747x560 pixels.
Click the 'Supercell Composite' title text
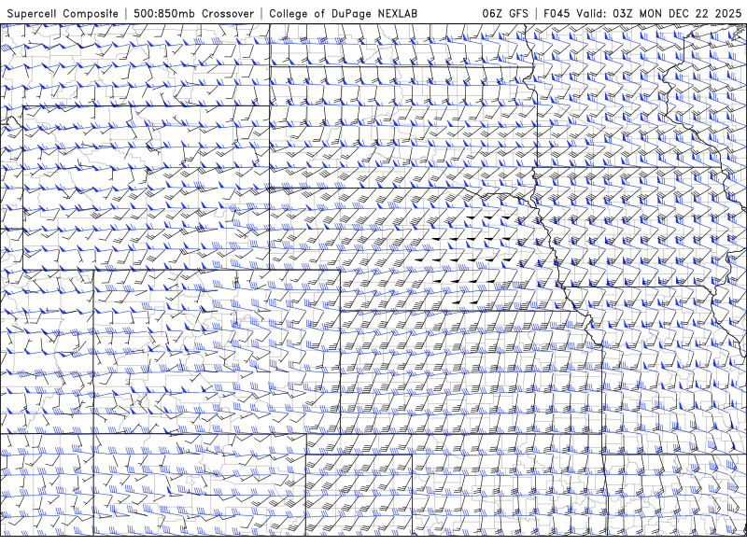point(63,14)
